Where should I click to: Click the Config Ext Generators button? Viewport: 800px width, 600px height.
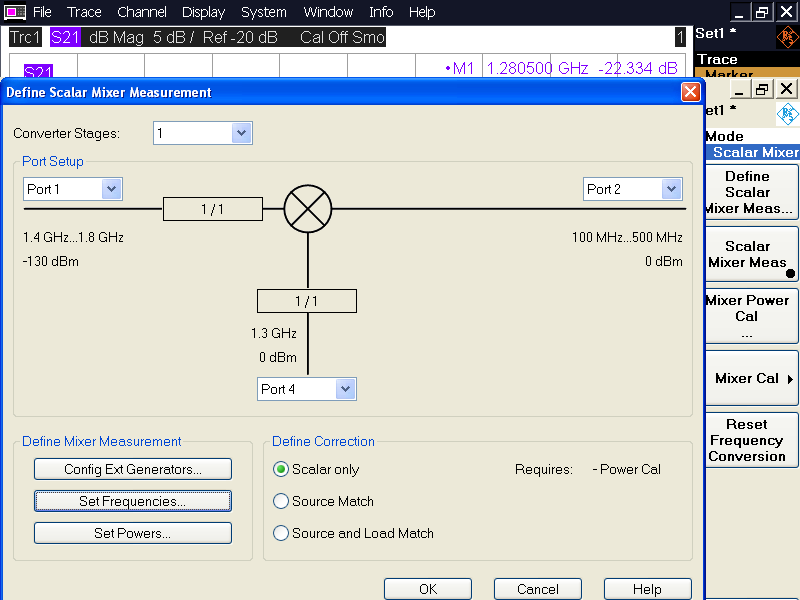tap(133, 469)
